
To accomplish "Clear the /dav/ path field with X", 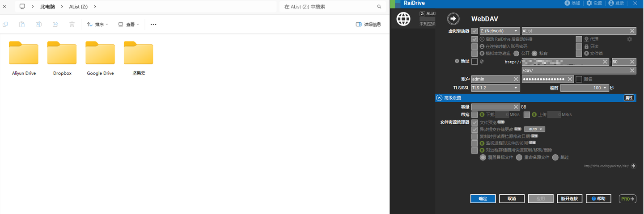I will coord(632,71).
